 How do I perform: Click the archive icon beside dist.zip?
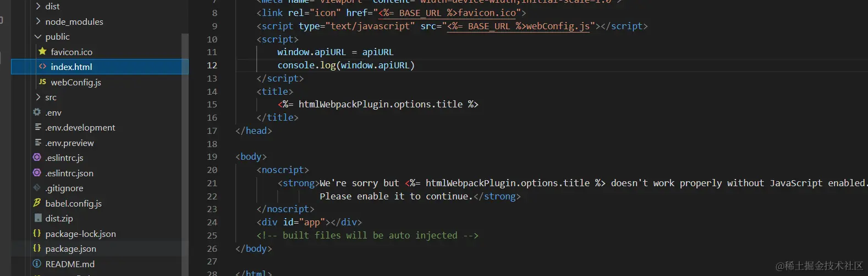[x=38, y=218]
